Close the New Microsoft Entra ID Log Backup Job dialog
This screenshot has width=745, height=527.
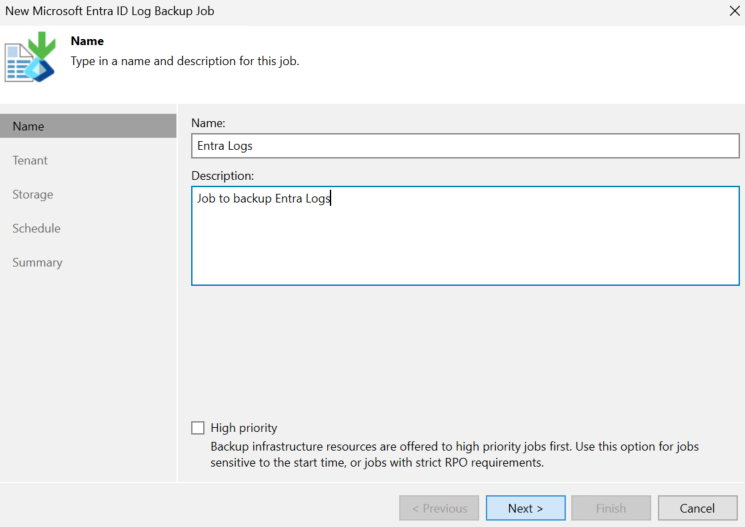734,10
